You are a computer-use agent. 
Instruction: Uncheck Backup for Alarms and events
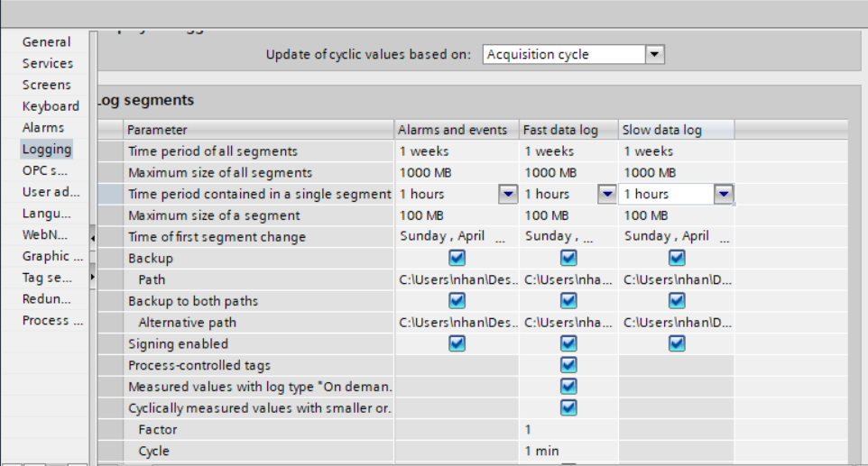tap(457, 258)
